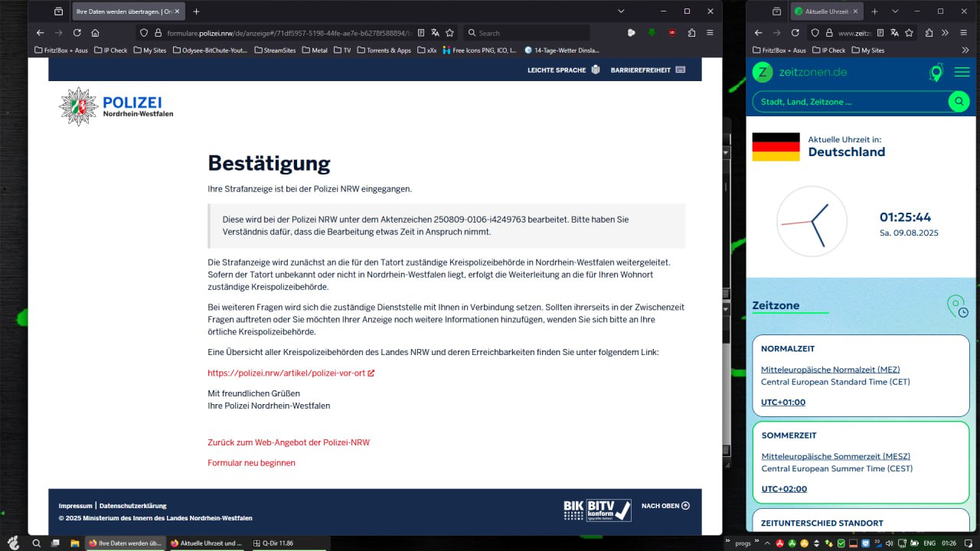The height and width of the screenshot is (551, 980).
Task: Open home page in the polizei.nrw window
Action: click(x=95, y=33)
